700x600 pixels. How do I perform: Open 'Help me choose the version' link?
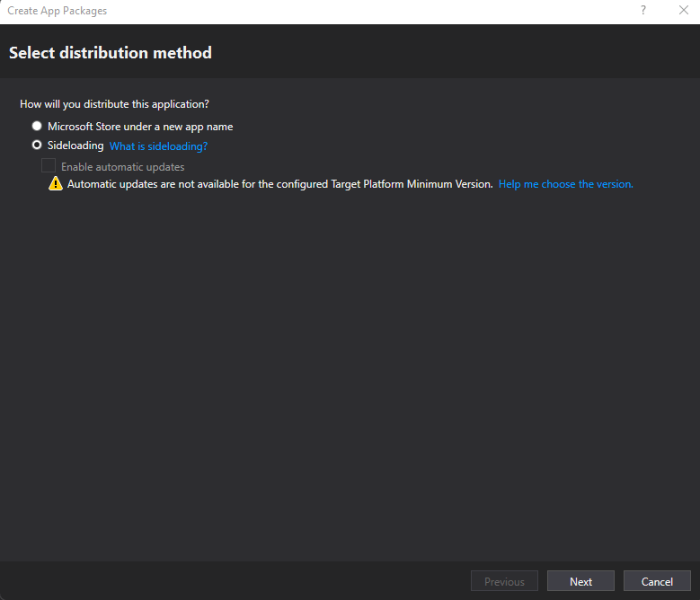(565, 184)
